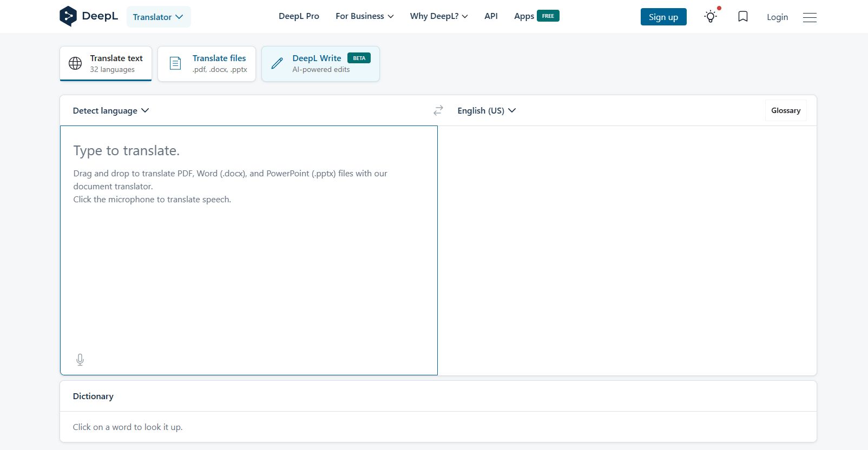Click the '.pdf, .docx, .pptx' subtitle
Viewport: 868px width, 450px height.
[220, 70]
